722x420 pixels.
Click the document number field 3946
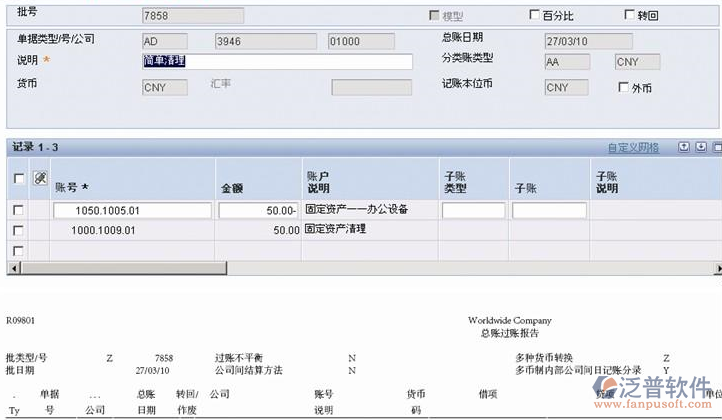point(266,41)
